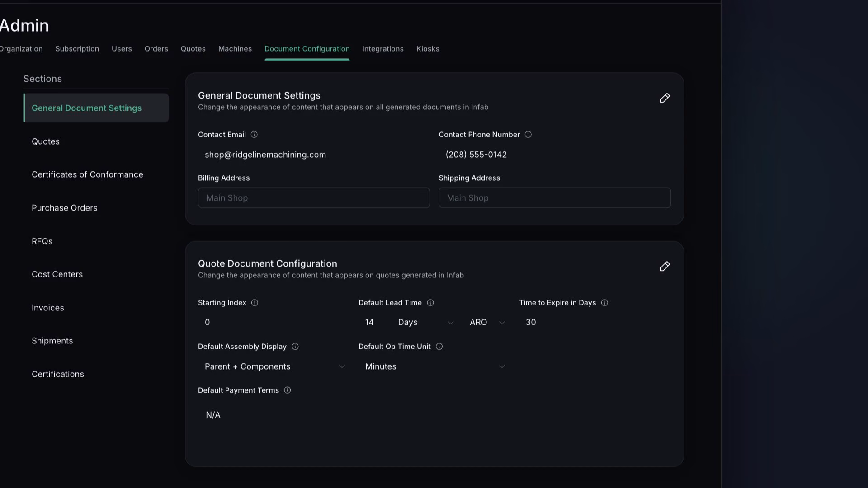Click the Starting Index value 0
Screen dimensions: 868x488
click(208, 322)
